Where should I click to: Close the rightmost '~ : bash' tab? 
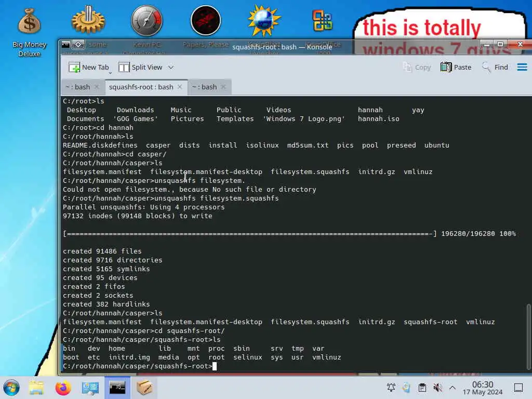click(223, 87)
